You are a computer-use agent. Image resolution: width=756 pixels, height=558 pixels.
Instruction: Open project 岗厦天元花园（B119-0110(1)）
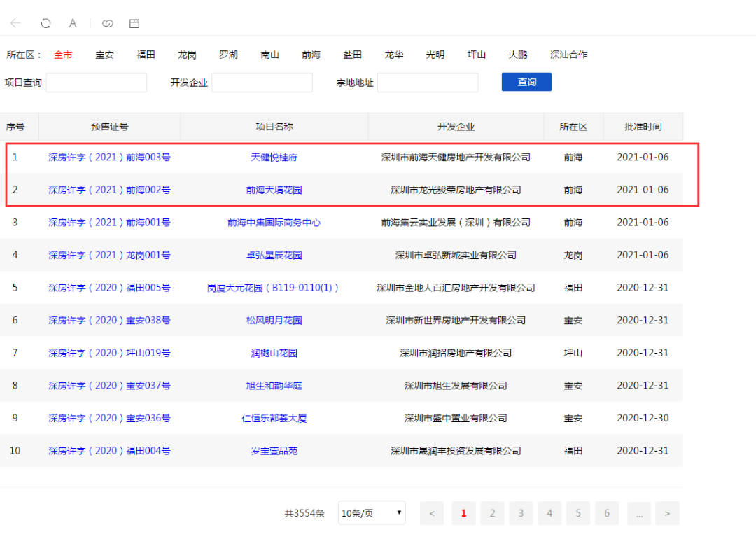pyautogui.click(x=273, y=288)
